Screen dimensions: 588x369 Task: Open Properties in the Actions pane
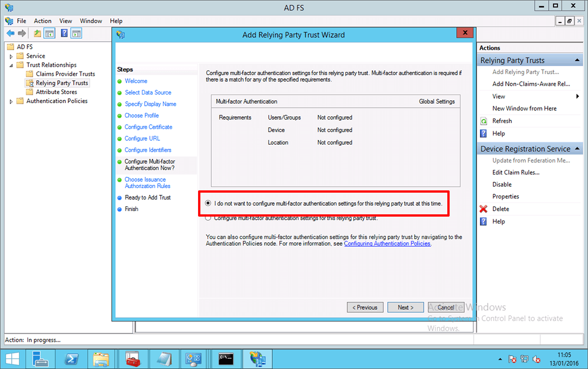[x=506, y=197]
